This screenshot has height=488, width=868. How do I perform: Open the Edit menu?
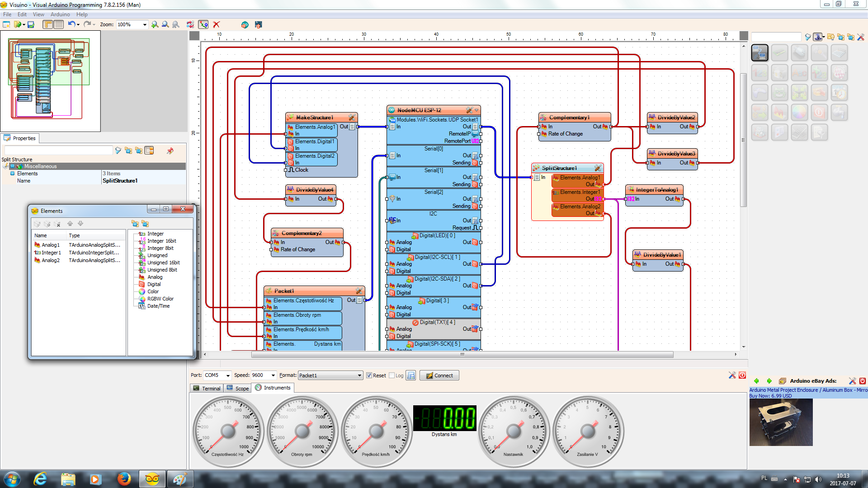tap(22, 14)
